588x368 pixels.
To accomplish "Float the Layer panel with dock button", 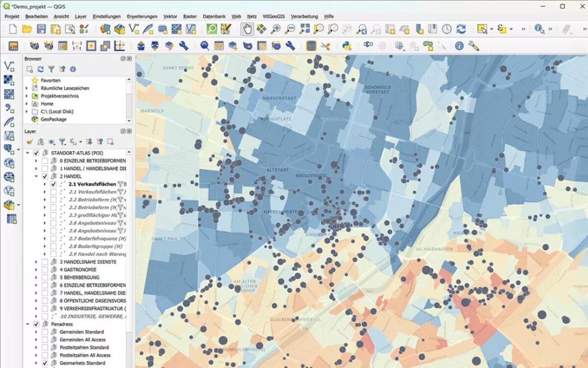I will tap(123, 131).
